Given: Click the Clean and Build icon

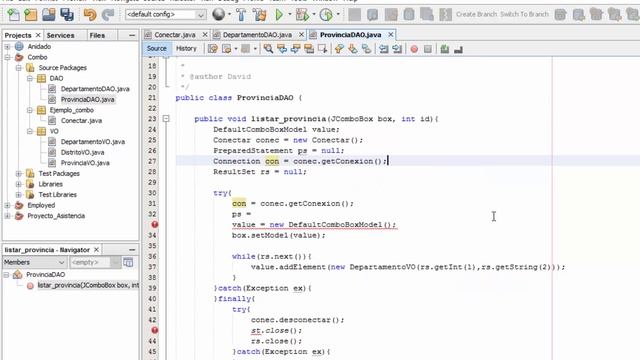Looking at the screenshot, I should (259, 15).
